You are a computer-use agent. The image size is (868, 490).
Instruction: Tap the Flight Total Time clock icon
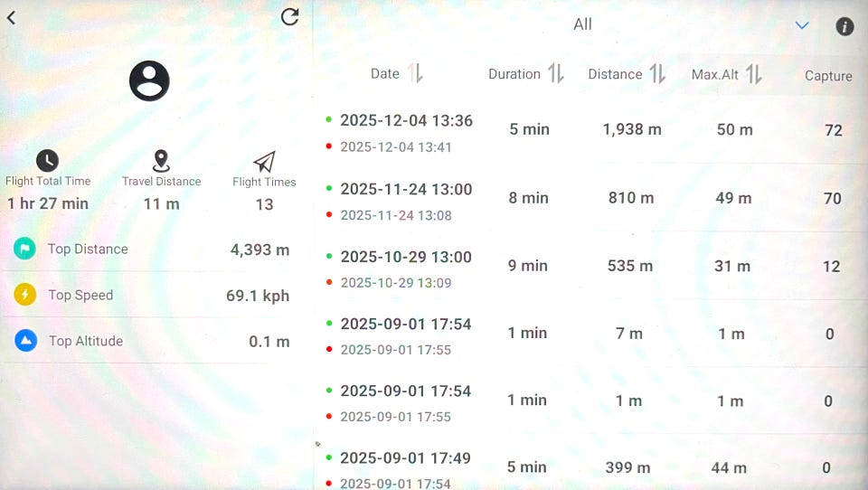(47, 161)
